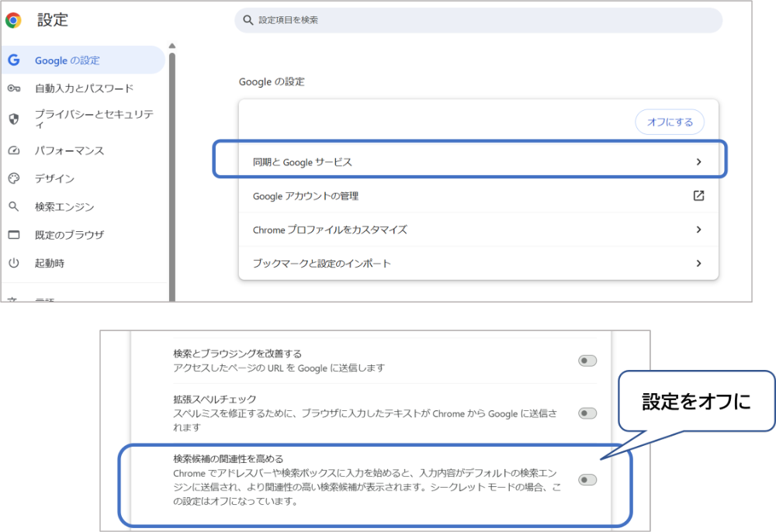Click the speedometer icon for performance
This screenshot has width=776, height=532.
pyautogui.click(x=14, y=150)
